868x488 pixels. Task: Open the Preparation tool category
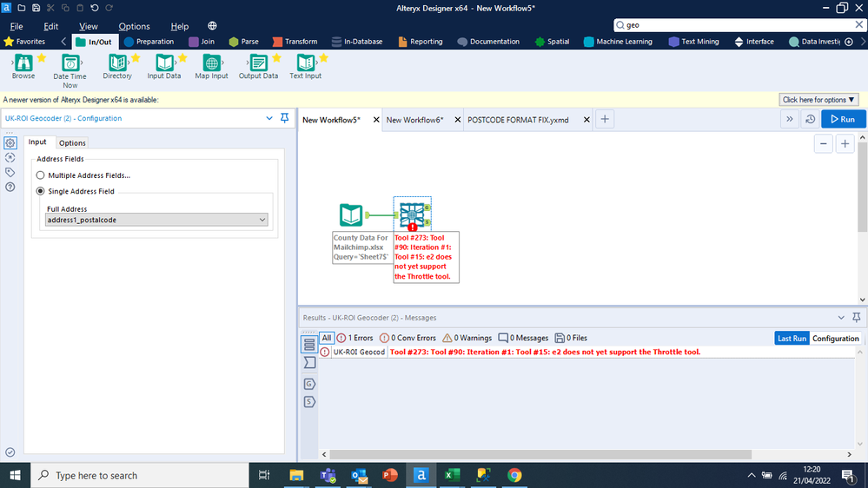click(149, 42)
